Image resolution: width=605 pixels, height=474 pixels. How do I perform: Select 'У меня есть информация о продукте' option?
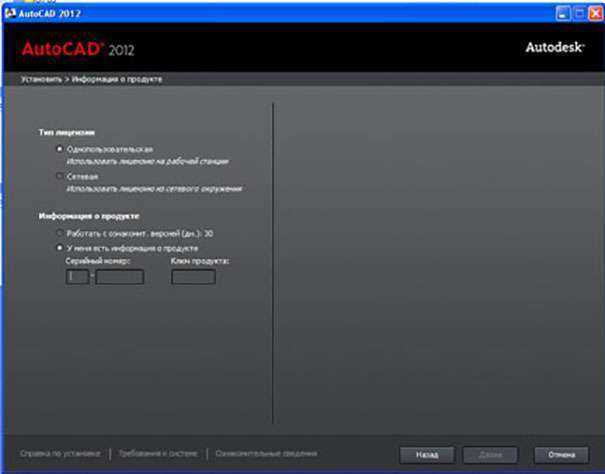[x=59, y=248]
